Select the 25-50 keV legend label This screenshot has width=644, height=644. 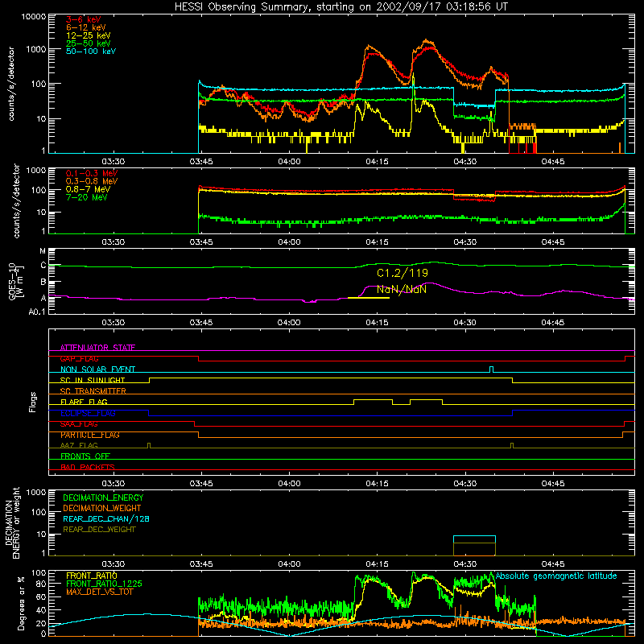89,43
